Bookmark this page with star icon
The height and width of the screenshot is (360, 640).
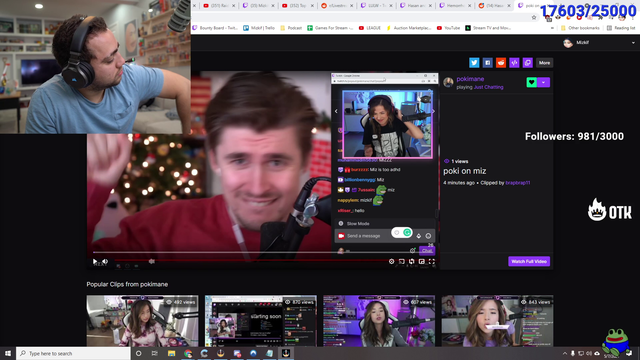click(534, 17)
